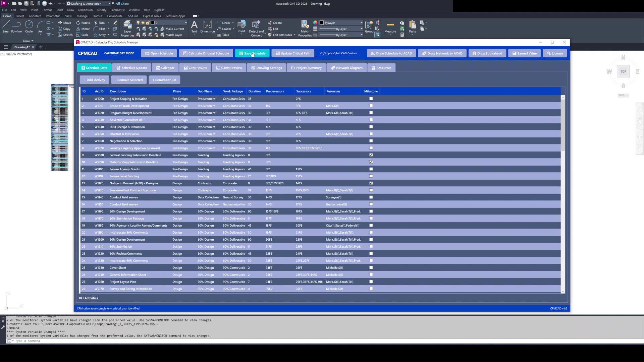Screen dimensions: 644x362
Task: Check Milestone for 30% Design Development row
Action: [371, 211]
